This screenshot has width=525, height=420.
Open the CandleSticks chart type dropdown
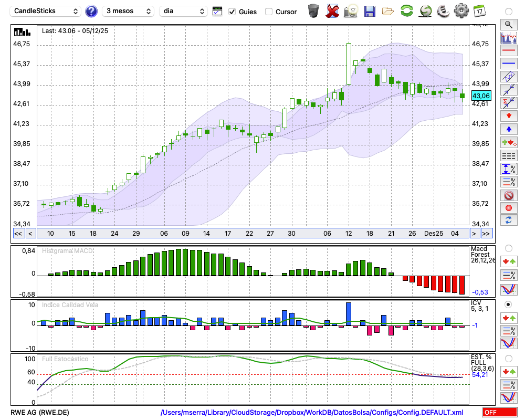coord(46,11)
